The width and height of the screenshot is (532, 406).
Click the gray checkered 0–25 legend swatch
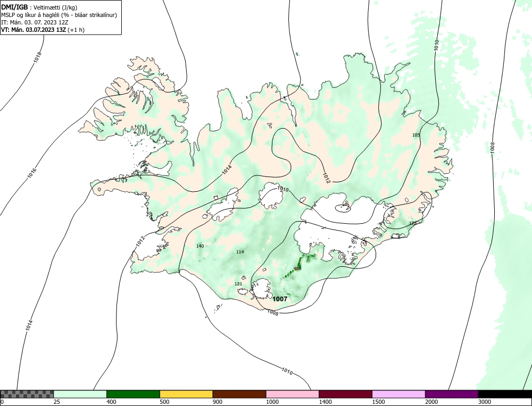point(27,394)
